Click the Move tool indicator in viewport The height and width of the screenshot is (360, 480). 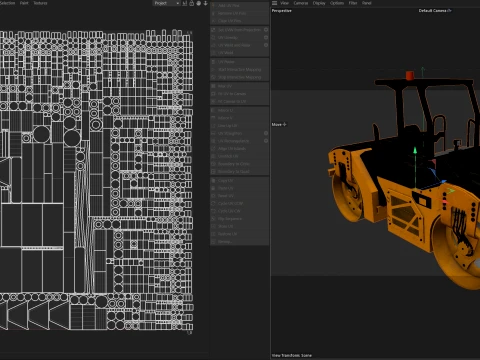(279, 124)
